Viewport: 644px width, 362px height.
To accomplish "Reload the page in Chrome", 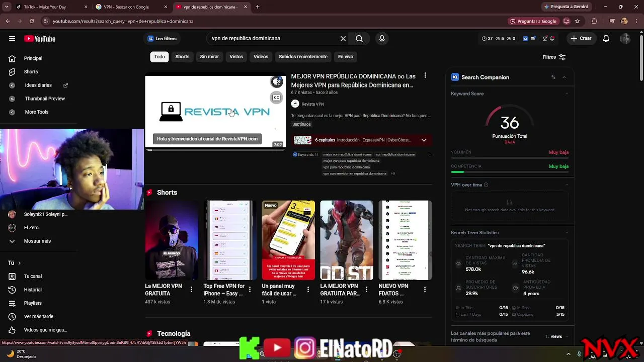I will [x=32, y=21].
